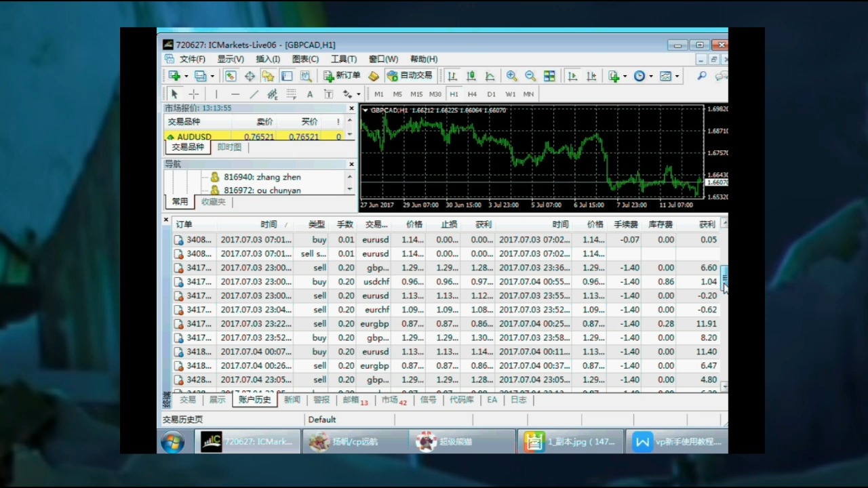The height and width of the screenshot is (488, 868).
Task: Select the horizontal line tool
Action: 235,94
